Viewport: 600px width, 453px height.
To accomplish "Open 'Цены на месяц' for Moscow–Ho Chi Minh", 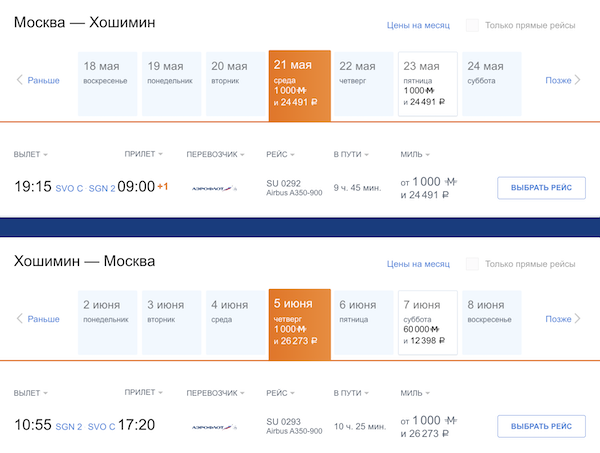I will click(x=418, y=26).
